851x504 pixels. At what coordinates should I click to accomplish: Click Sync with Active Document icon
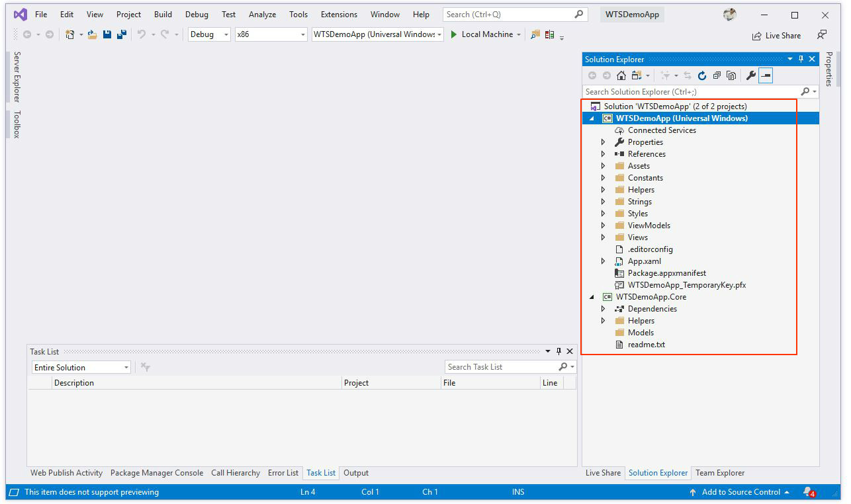[688, 75]
